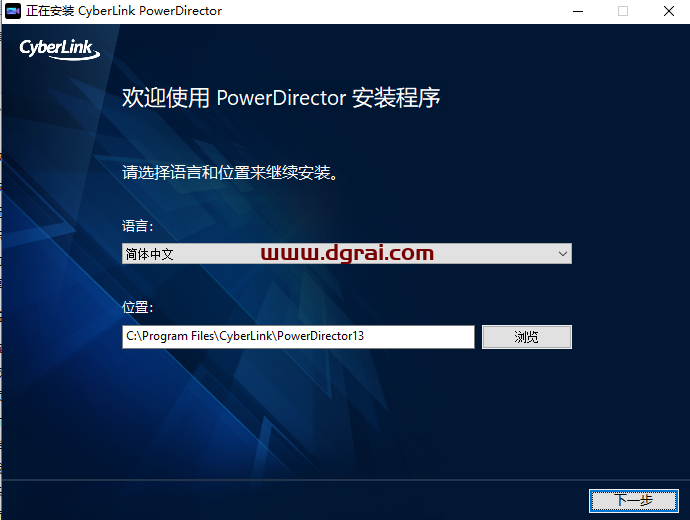690x520 pixels.
Task: Click the 请选择语言和位置来继续安装 text
Action: tap(230, 172)
